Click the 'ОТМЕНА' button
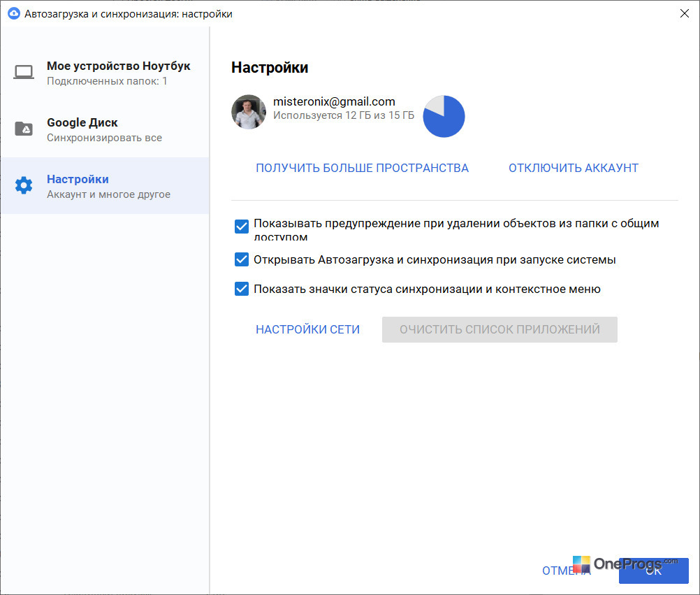The width and height of the screenshot is (700, 595). pos(566,571)
